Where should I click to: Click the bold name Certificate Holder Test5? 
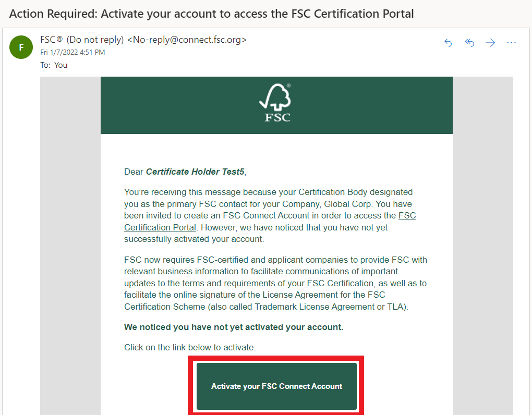pyautogui.click(x=195, y=172)
